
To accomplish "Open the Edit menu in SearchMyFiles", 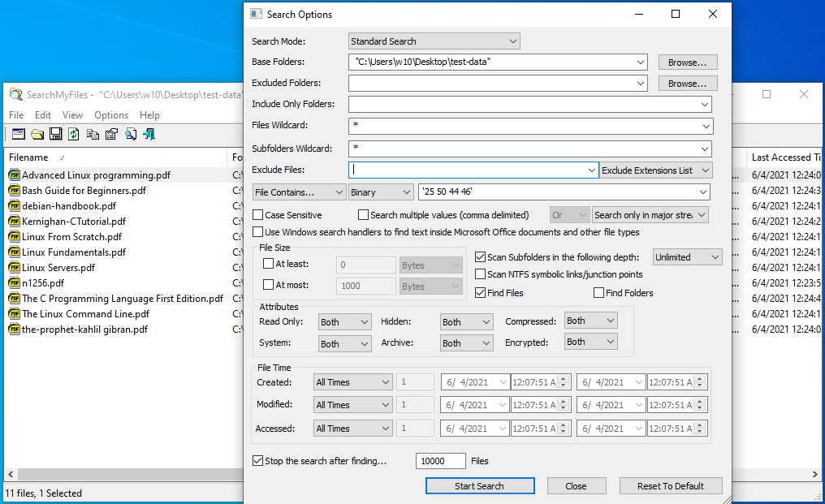I will tap(42, 114).
